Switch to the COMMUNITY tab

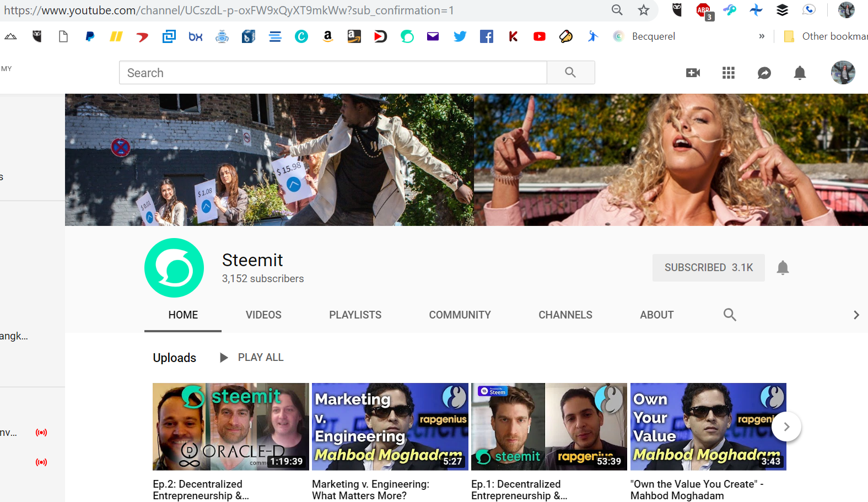tap(460, 315)
